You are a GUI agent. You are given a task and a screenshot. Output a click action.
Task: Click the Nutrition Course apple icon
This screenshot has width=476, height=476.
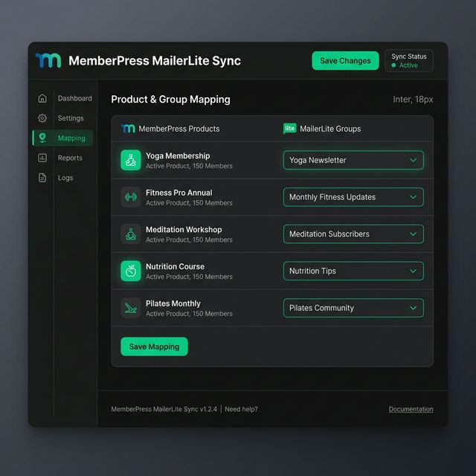(x=131, y=271)
